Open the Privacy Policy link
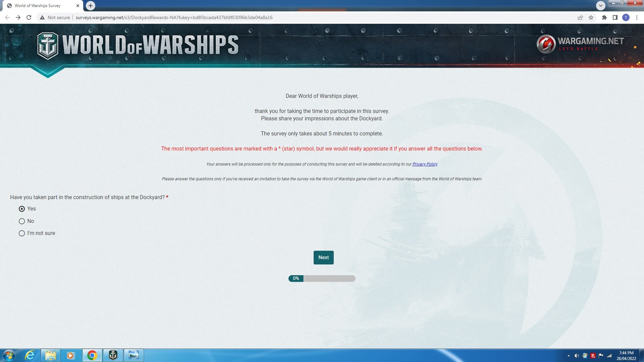 tap(425, 164)
